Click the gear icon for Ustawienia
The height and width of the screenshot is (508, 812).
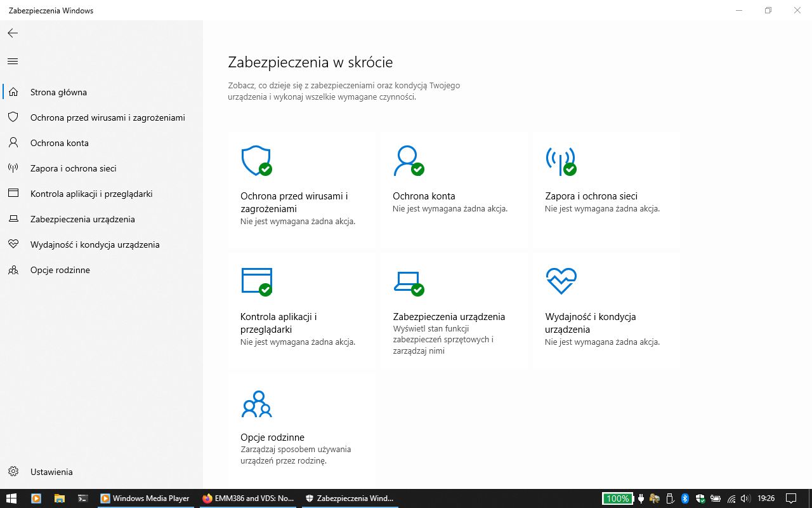[x=13, y=472]
